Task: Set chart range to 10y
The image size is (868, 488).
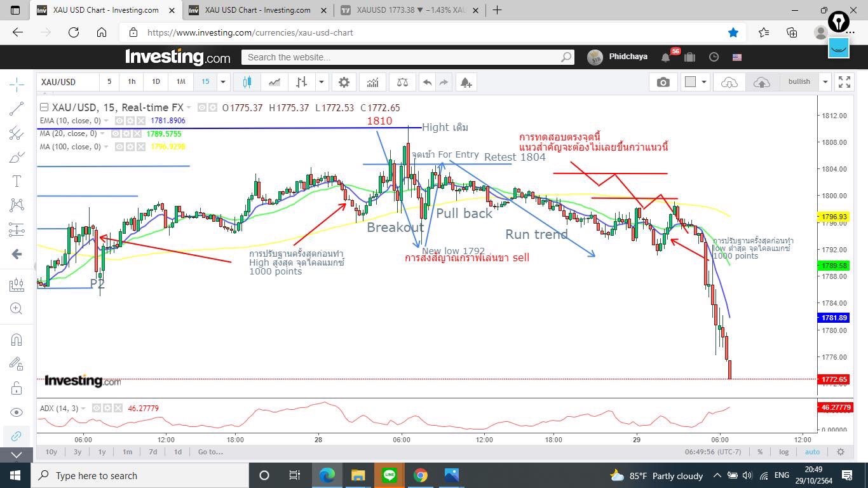Action: pos(51,452)
